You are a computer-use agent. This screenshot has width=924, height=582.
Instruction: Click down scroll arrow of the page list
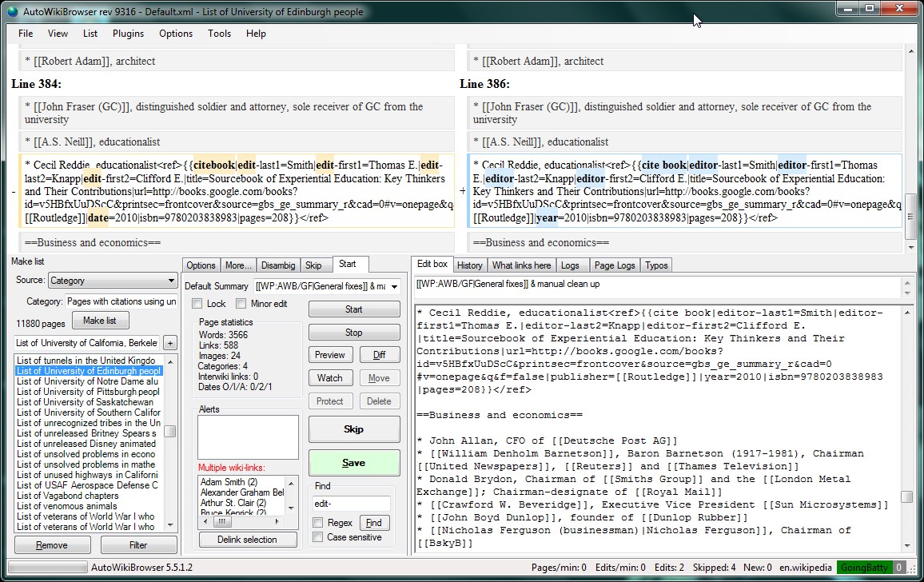(170, 526)
